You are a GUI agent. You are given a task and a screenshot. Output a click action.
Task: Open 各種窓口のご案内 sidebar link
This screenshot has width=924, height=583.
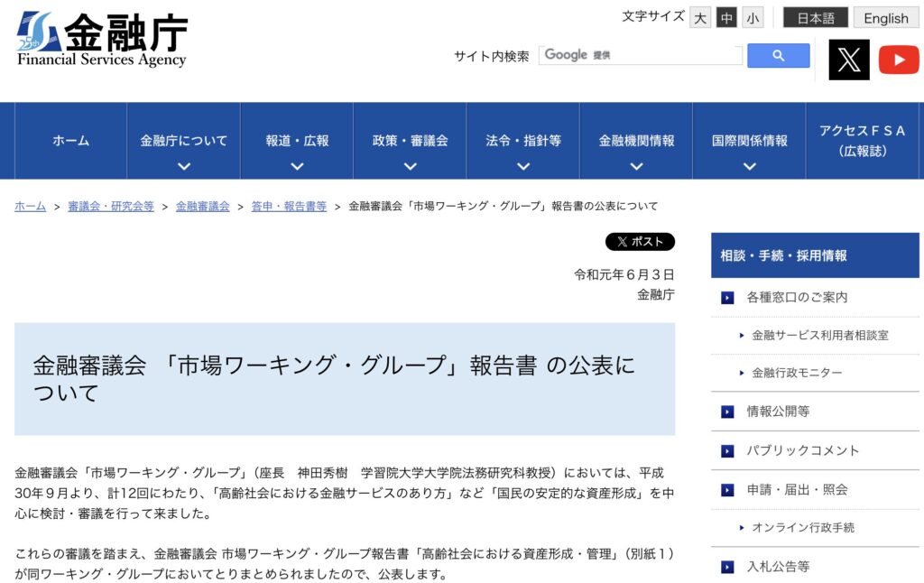click(797, 298)
